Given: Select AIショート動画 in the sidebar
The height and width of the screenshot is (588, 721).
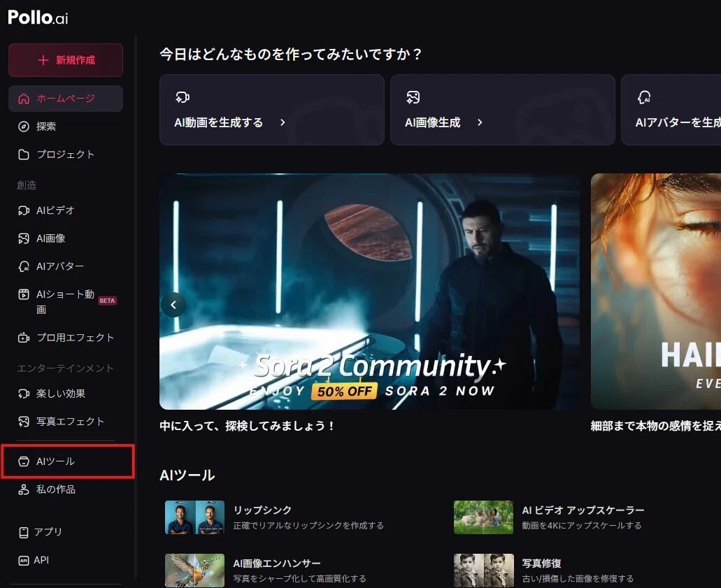Looking at the screenshot, I should (66, 301).
